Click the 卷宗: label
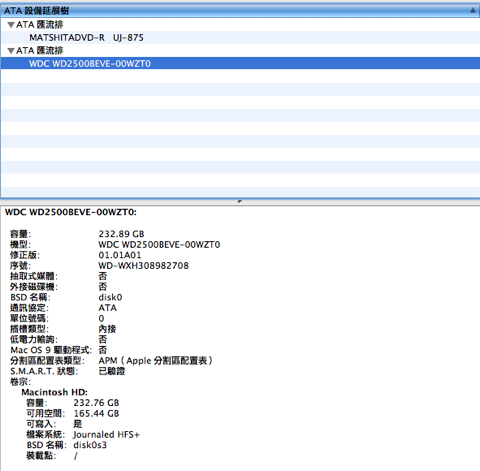Image resolution: width=480 pixels, height=471 pixels. click(x=20, y=382)
